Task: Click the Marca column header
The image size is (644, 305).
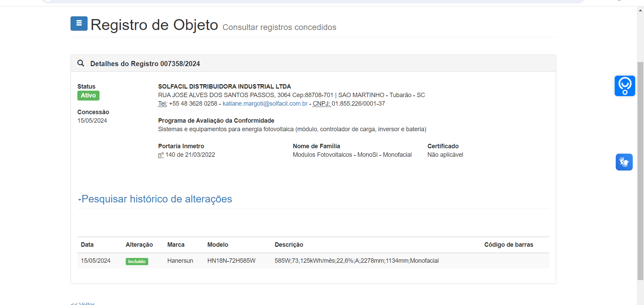Action: [176, 245]
